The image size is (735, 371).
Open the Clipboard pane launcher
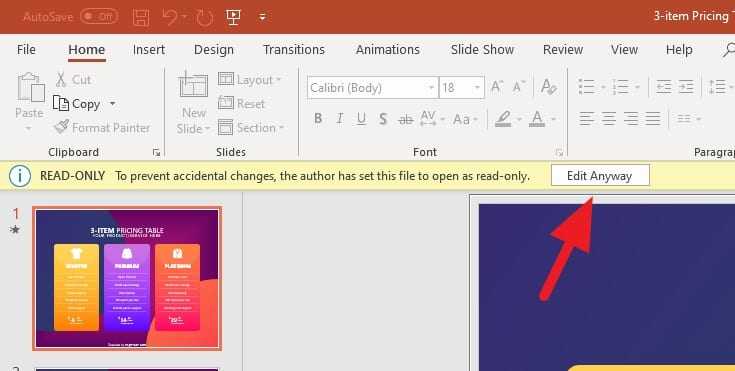pyautogui.click(x=156, y=152)
